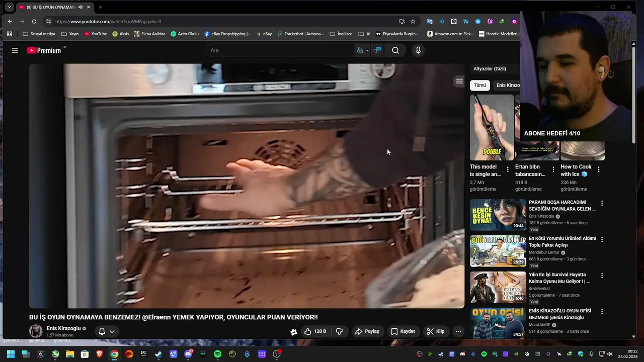Open the 'Azim Okulu' bookmark

[x=185, y=34]
